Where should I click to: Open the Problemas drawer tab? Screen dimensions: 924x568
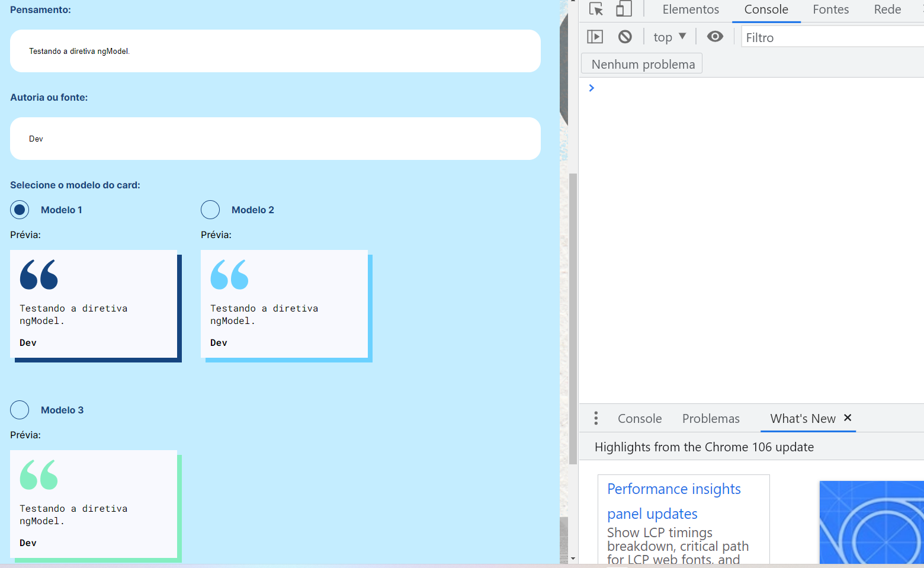click(x=711, y=419)
